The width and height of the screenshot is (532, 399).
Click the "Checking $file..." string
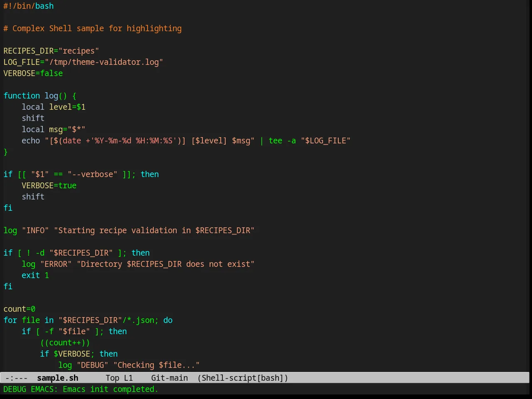click(156, 365)
